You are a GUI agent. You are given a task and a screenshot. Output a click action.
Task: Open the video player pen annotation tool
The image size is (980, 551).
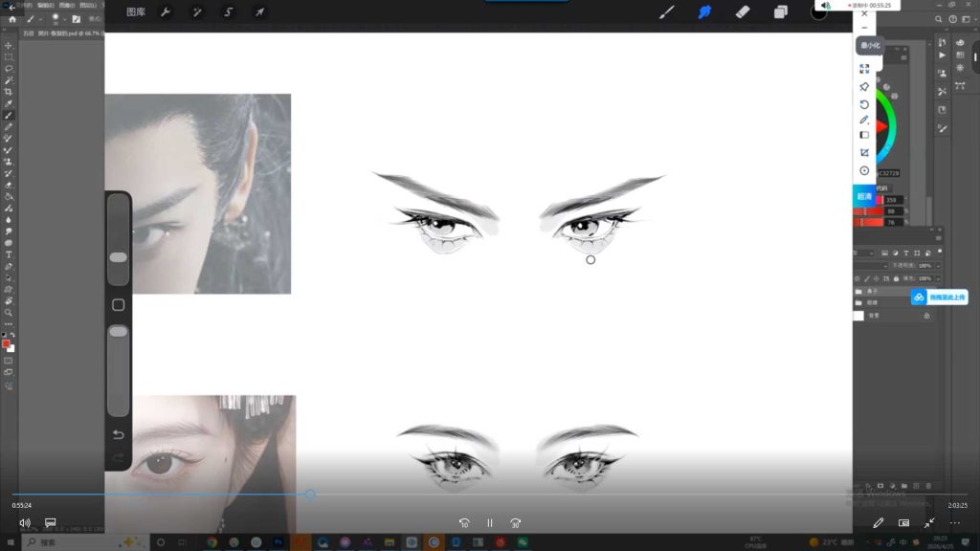click(879, 523)
